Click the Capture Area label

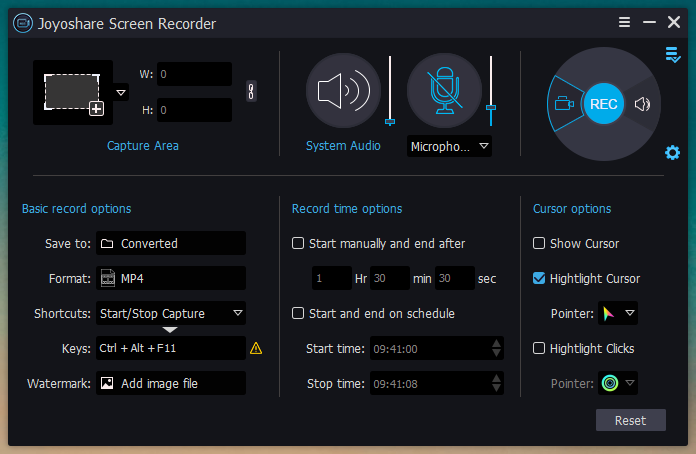coord(143,146)
